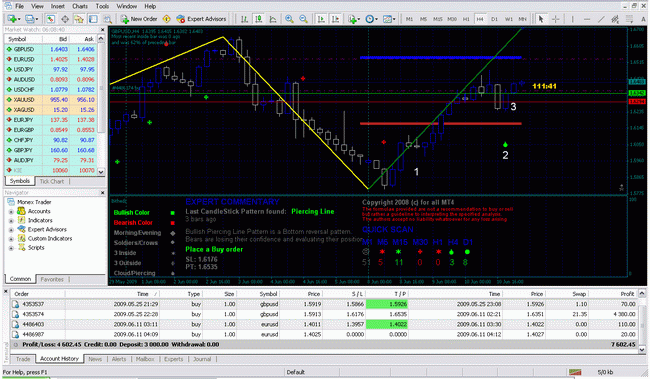Image resolution: width=650 pixels, height=379 pixels.
Task: Expand the Scripts node in Navigator
Action: click(11, 248)
